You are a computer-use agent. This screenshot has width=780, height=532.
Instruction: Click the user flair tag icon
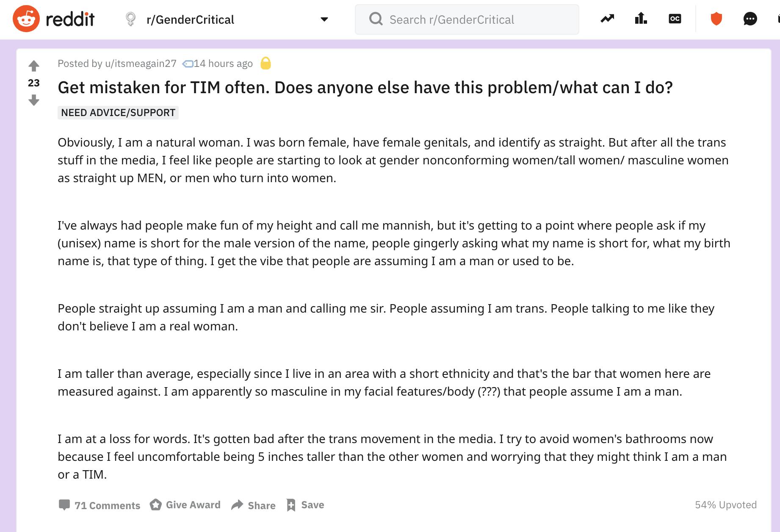(x=188, y=64)
